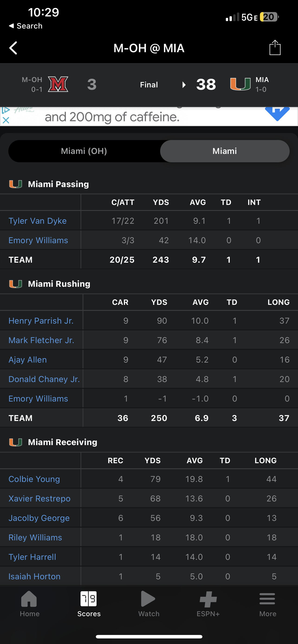
Task: Return to Search via status bar
Action: point(26,26)
